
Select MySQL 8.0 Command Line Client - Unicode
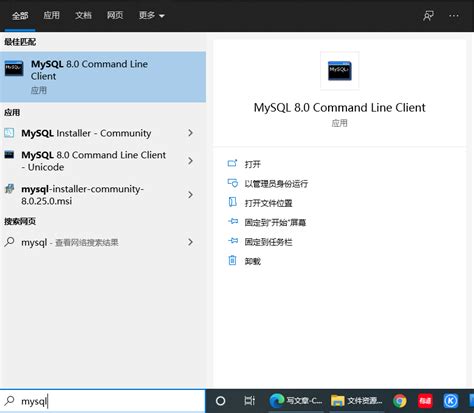[x=103, y=161]
